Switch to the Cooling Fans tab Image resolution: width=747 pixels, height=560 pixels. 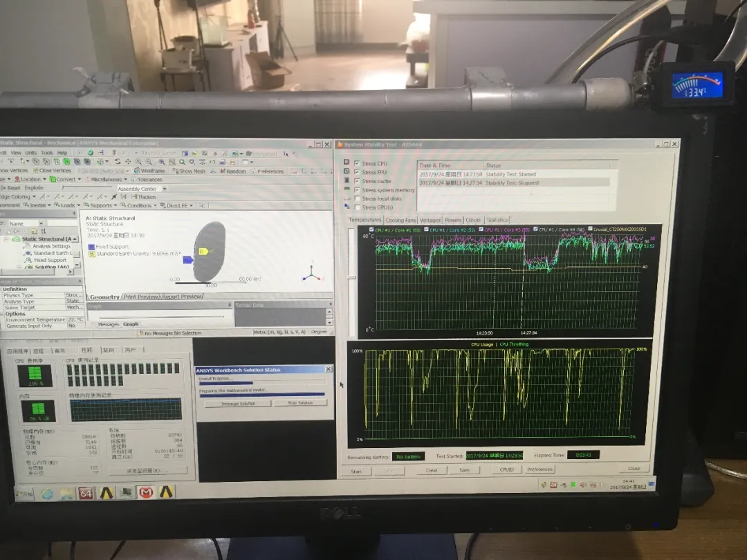click(400, 220)
